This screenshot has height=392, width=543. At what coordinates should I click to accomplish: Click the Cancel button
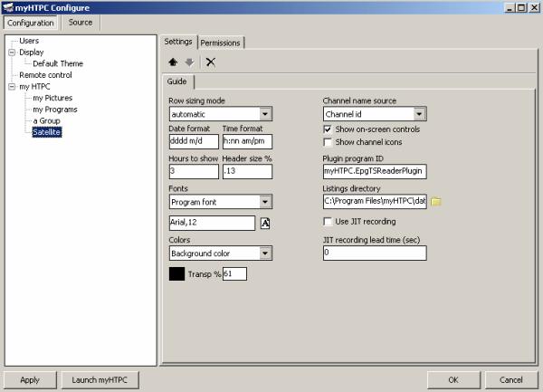pyautogui.click(x=511, y=379)
